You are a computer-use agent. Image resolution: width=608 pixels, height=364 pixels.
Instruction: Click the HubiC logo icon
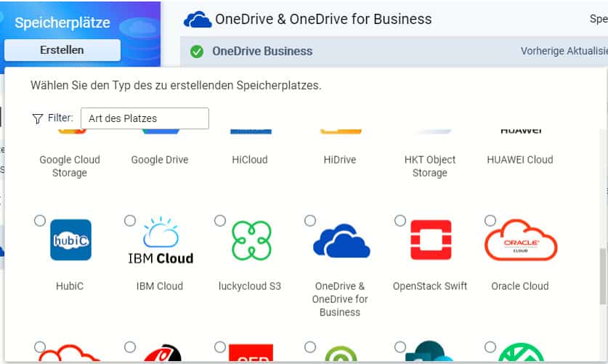click(70, 240)
